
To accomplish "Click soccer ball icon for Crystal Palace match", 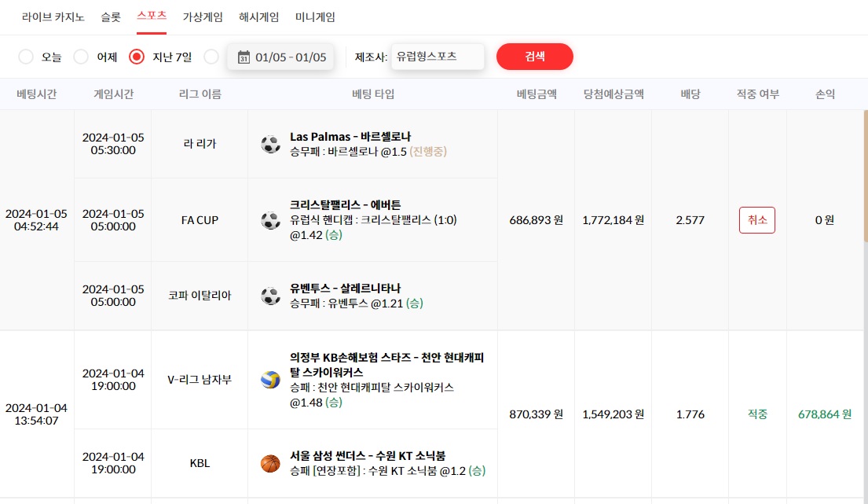I will [x=270, y=220].
